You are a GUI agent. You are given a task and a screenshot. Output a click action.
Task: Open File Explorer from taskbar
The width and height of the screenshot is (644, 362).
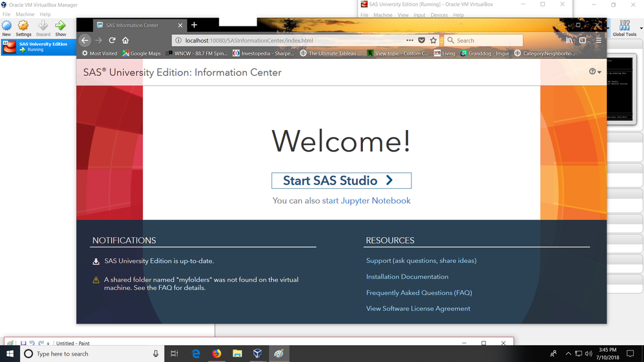[237, 354]
